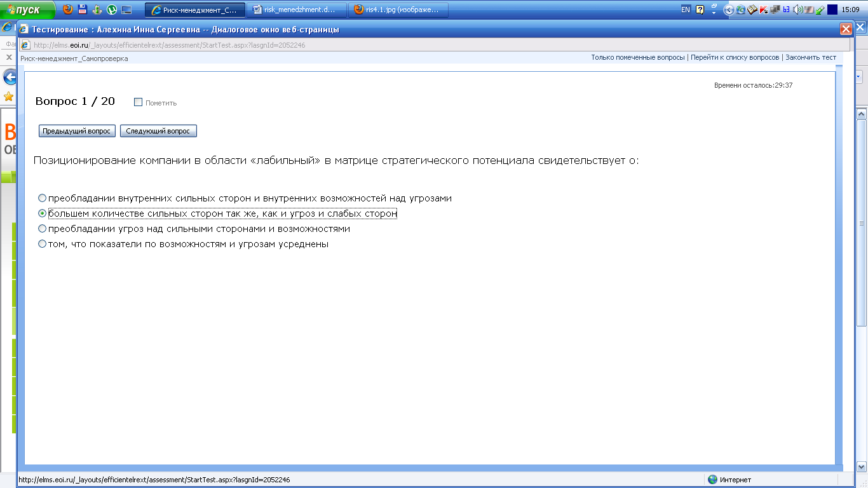Click the Интернет zone status indicator
Screen dimensions: 868x488
729,480
